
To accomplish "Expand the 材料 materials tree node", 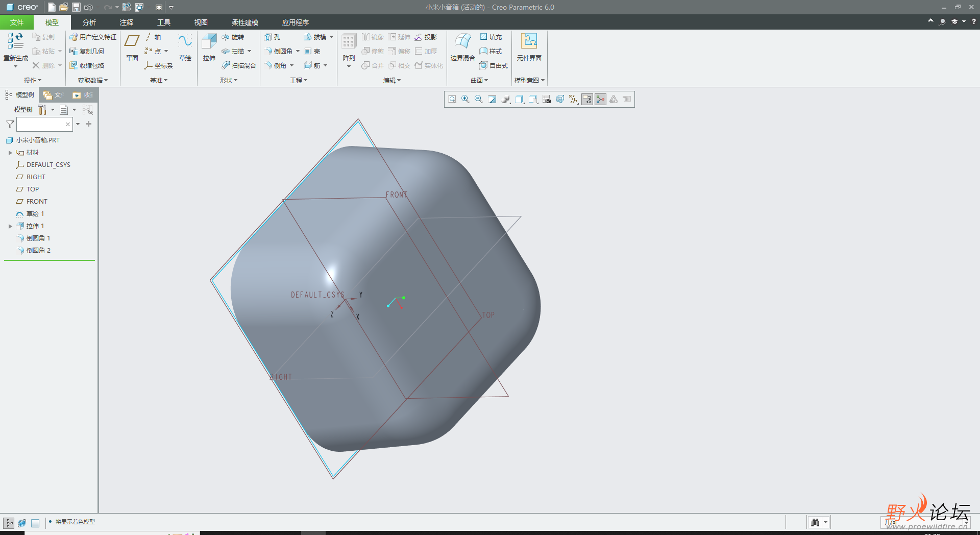I will pos(10,153).
